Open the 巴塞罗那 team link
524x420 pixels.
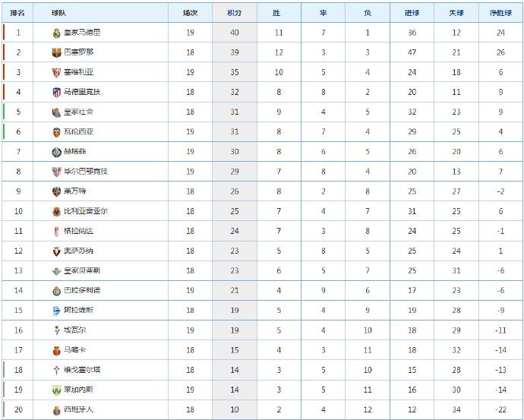tap(78, 52)
